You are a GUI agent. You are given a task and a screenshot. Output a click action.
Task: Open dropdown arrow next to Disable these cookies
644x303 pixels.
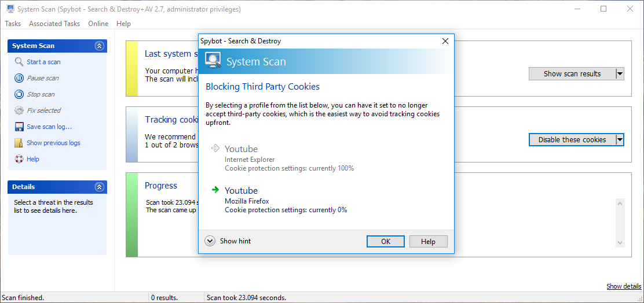click(620, 140)
